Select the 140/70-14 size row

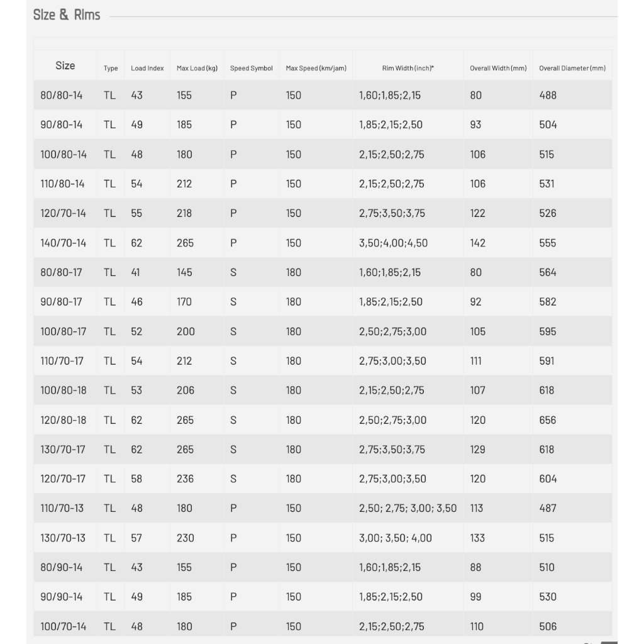(64, 243)
